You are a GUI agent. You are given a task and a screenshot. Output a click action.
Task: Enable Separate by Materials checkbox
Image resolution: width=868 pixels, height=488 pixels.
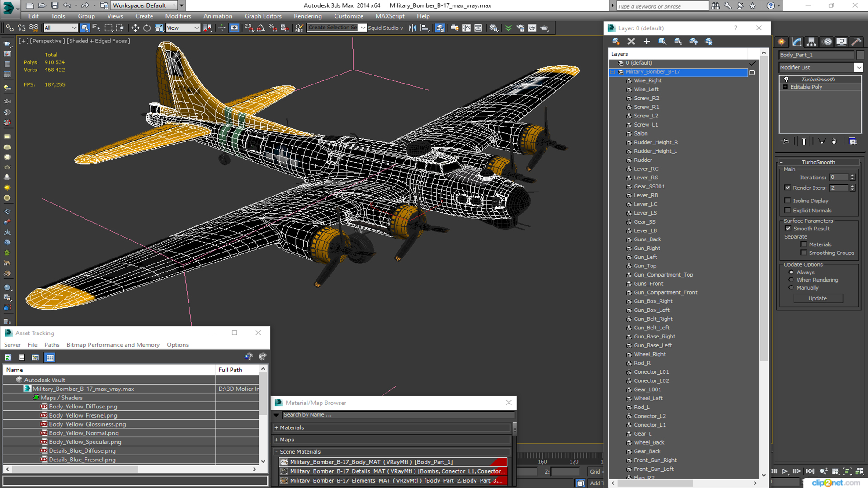[803, 244]
